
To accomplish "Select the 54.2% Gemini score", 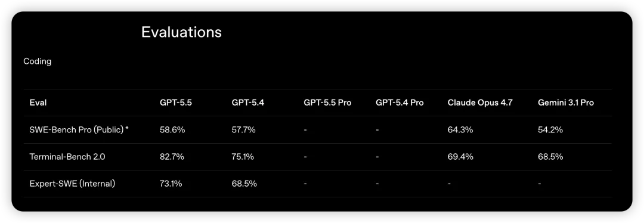I will [550, 130].
